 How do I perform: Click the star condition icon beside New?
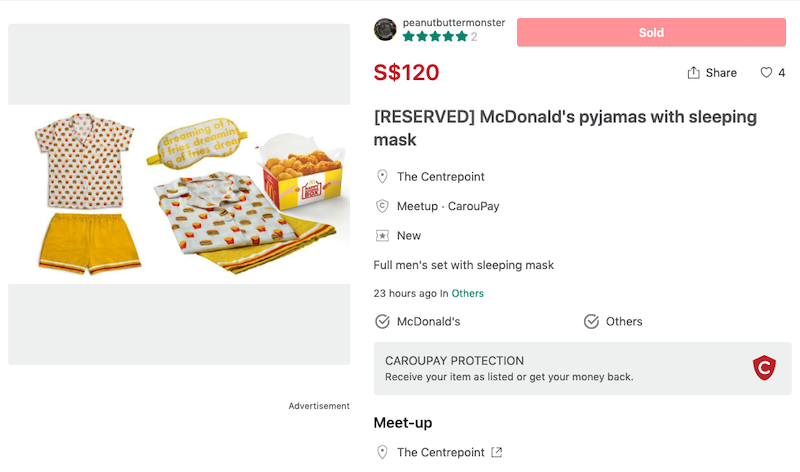tap(382, 236)
